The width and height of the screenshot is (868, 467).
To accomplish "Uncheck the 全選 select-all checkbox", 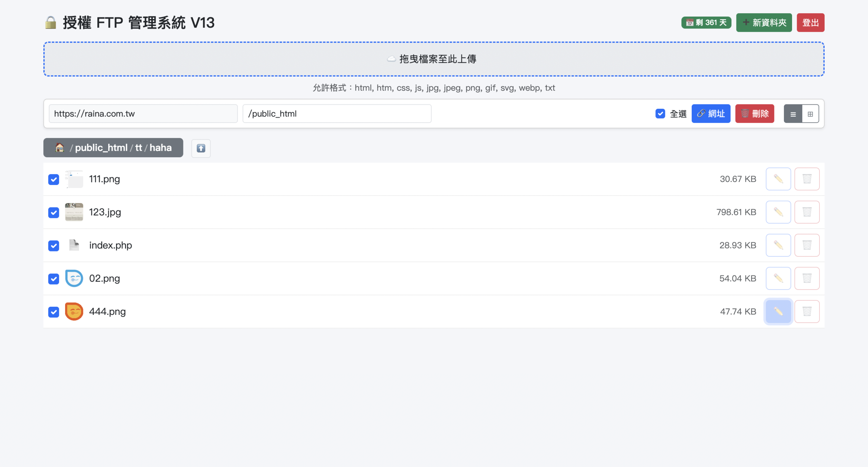I will coord(660,114).
